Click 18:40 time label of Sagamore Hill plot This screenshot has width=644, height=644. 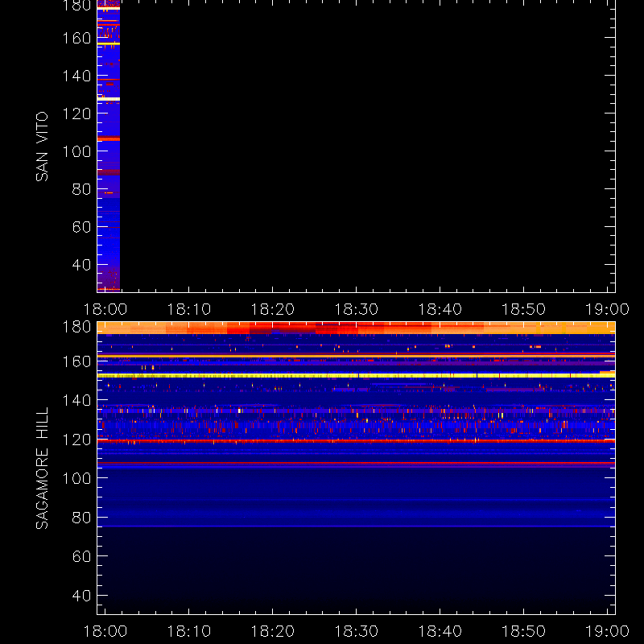[440, 631]
